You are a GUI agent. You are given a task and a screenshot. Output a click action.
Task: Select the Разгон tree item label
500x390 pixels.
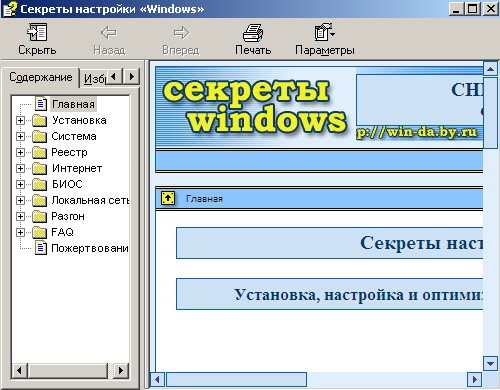(68, 216)
